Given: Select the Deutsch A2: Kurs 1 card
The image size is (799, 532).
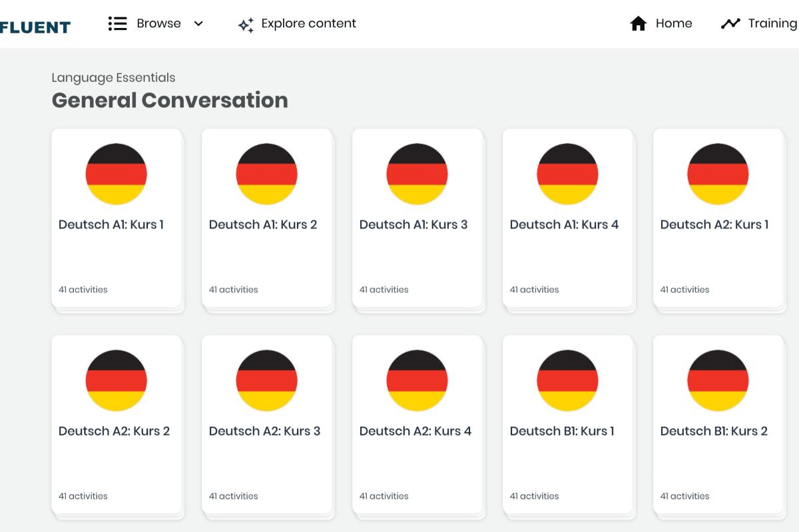Looking at the screenshot, I should pyautogui.click(x=718, y=220).
